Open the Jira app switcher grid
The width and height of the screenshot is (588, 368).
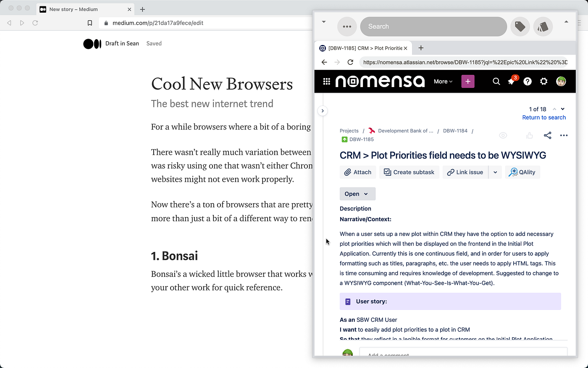(x=326, y=82)
